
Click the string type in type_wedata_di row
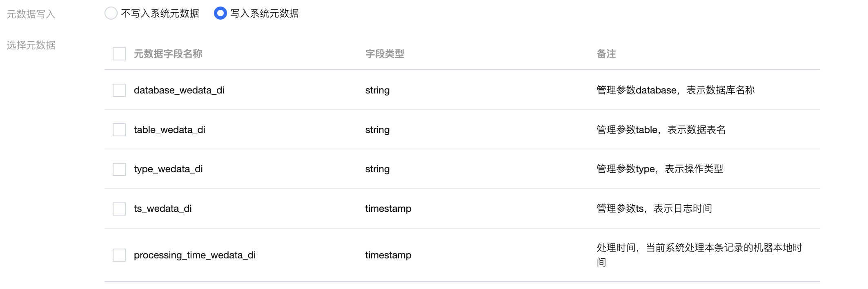click(377, 169)
